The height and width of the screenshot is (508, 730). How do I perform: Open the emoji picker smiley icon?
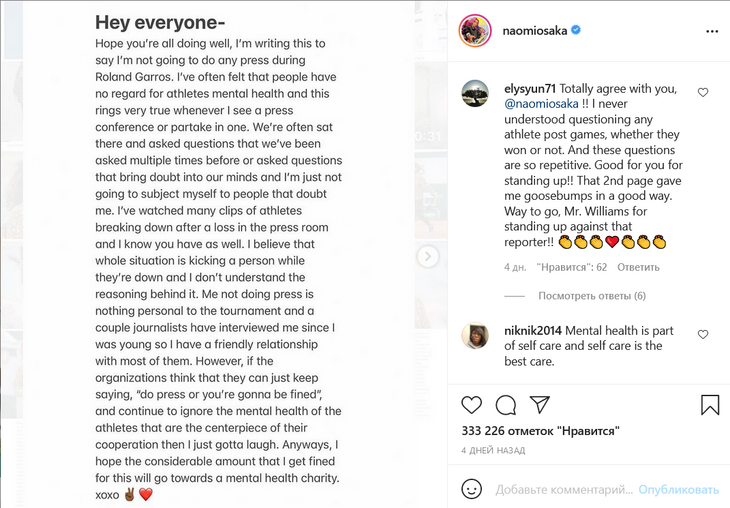click(x=471, y=490)
